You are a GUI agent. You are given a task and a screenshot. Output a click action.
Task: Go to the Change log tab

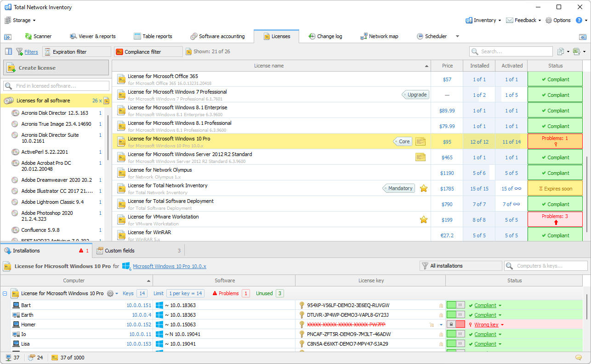(325, 36)
